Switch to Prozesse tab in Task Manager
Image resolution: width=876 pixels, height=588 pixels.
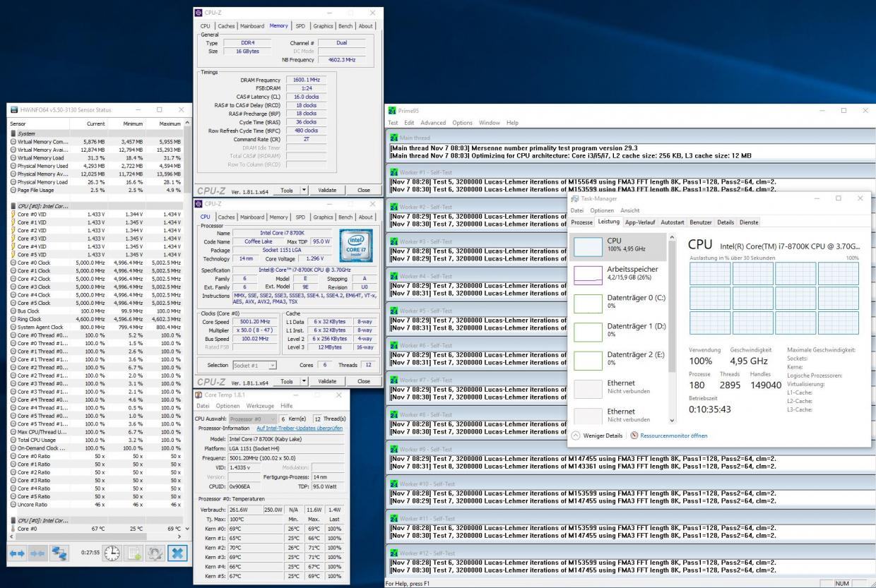click(582, 222)
